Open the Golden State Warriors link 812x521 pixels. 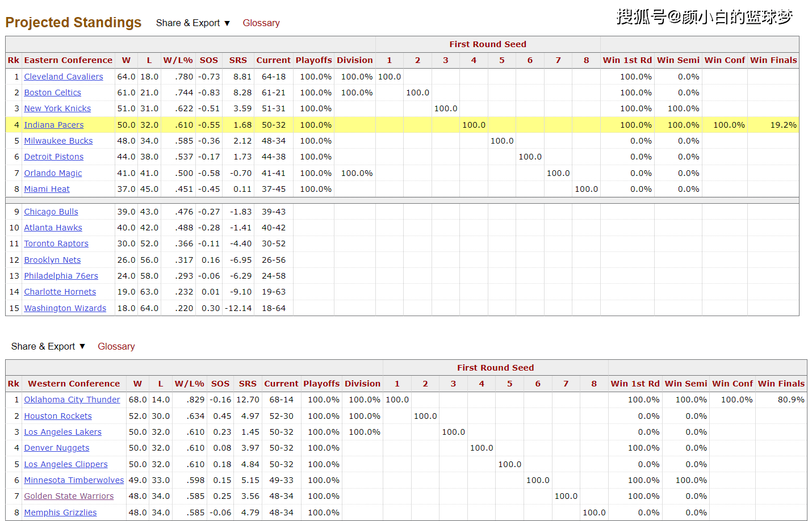pos(69,496)
